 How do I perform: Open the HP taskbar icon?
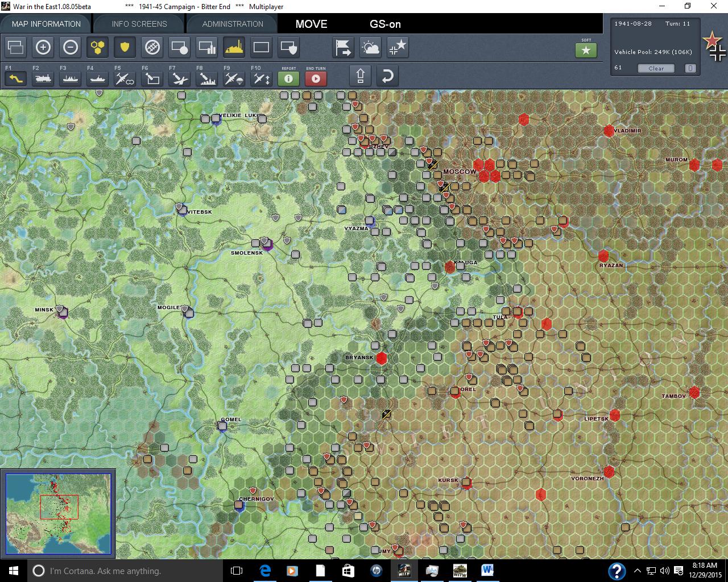pos(376,571)
